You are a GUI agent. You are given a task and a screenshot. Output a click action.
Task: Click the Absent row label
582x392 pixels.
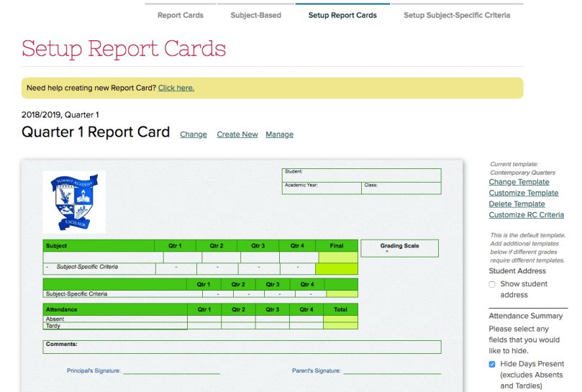pos(55,319)
